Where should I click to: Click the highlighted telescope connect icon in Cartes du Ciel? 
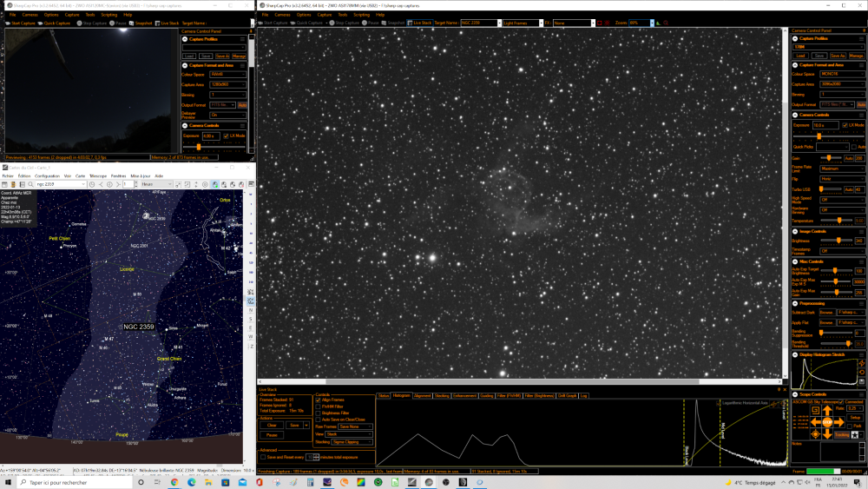point(215,184)
